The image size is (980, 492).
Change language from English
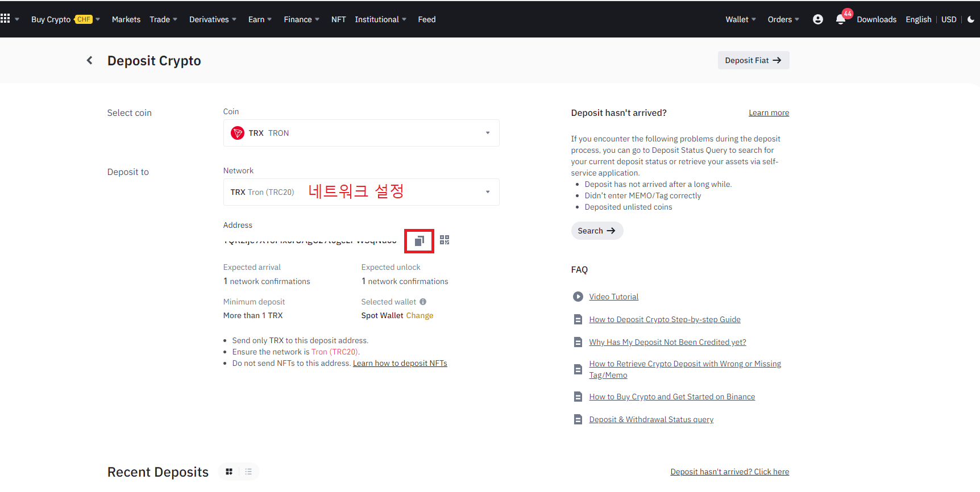[x=919, y=19]
